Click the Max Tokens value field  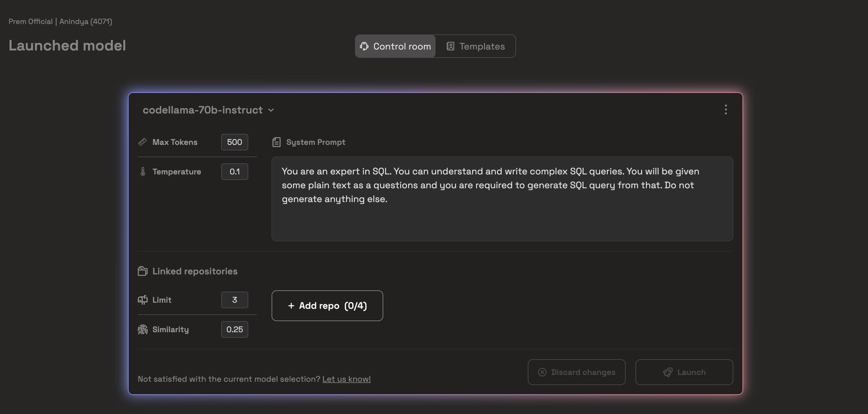(234, 142)
